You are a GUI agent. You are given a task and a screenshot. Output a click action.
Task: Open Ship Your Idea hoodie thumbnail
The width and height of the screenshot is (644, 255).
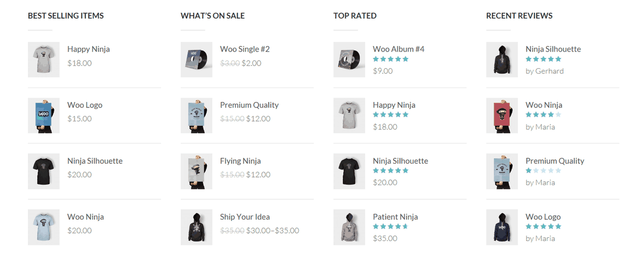(196, 228)
